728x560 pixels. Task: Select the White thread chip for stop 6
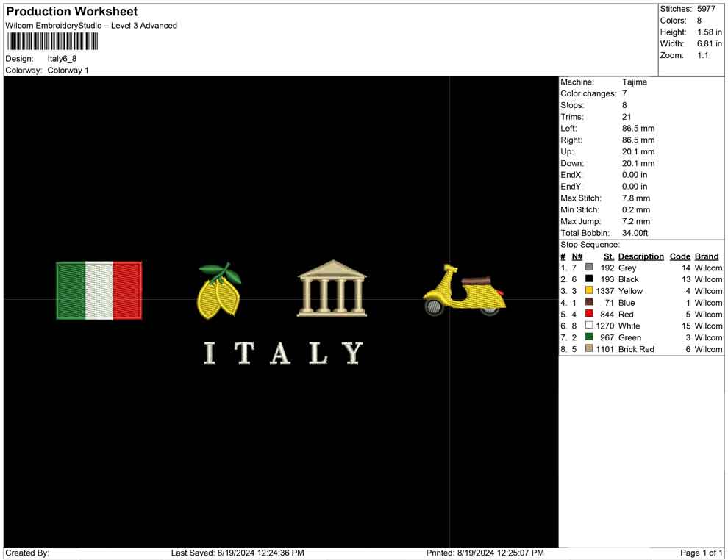tap(589, 326)
